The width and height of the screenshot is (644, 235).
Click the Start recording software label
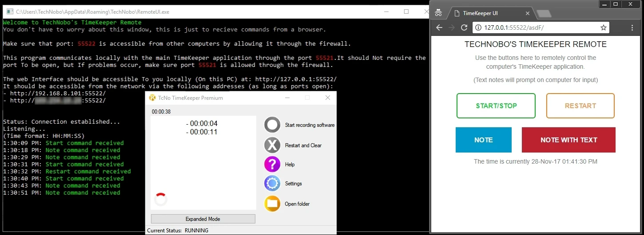click(x=310, y=125)
